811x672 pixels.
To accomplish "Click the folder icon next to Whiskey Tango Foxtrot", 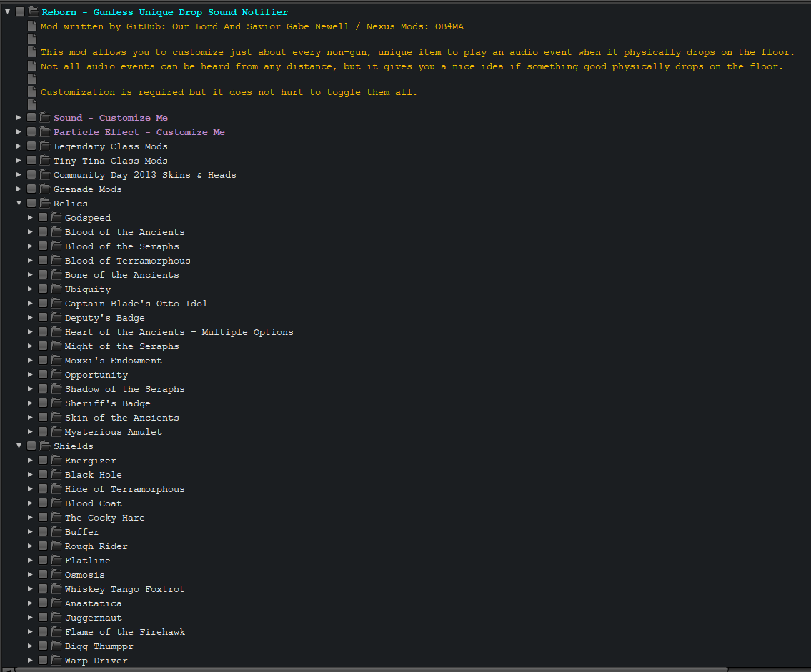I will coord(56,589).
